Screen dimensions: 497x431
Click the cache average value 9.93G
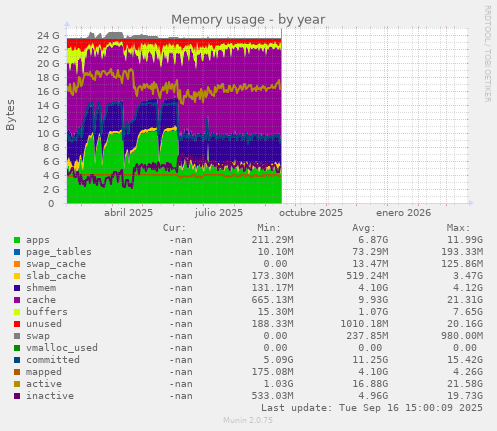click(x=373, y=300)
